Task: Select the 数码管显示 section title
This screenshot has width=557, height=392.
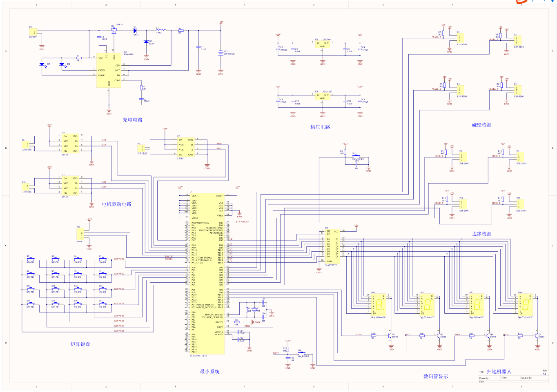Action: [x=436, y=376]
